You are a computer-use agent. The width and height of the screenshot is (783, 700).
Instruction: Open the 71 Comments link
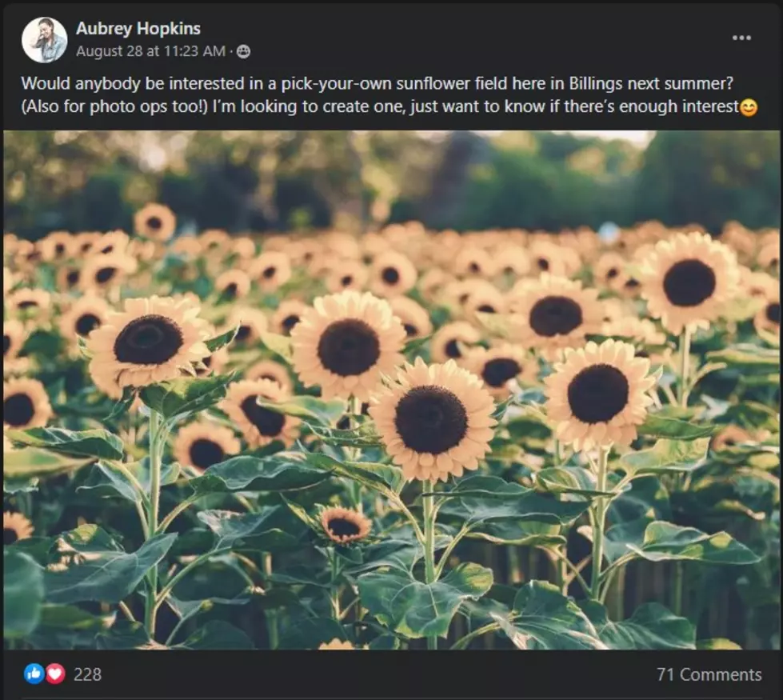pyautogui.click(x=709, y=674)
